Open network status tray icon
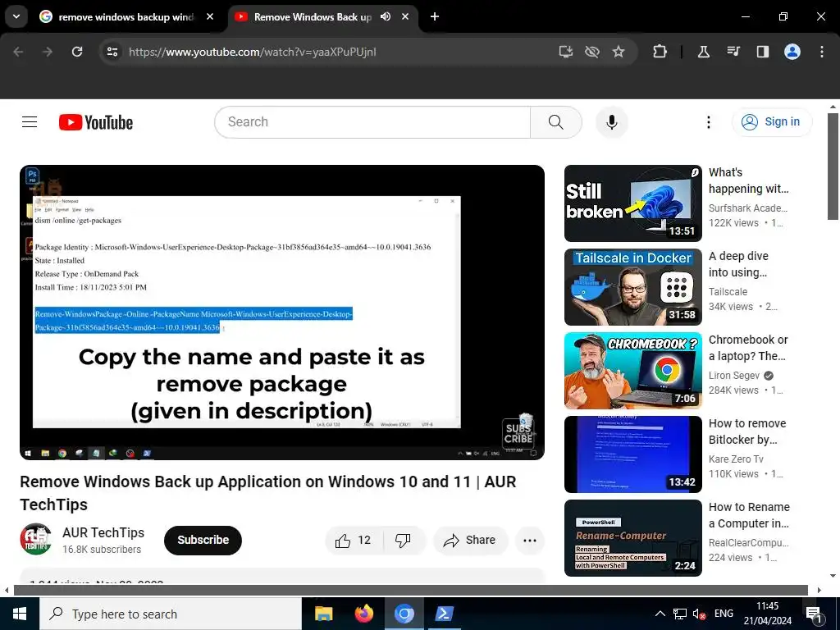Screen dimensions: 840x630 click(x=680, y=614)
